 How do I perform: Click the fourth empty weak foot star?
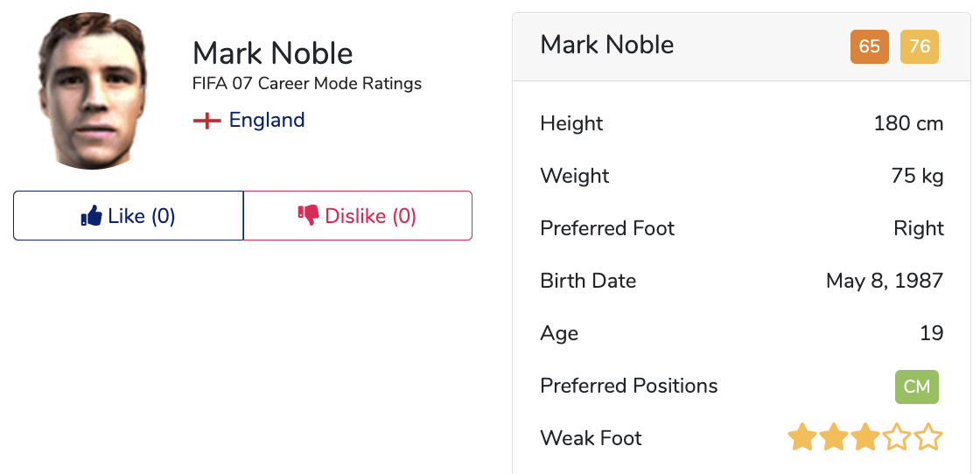tap(897, 437)
